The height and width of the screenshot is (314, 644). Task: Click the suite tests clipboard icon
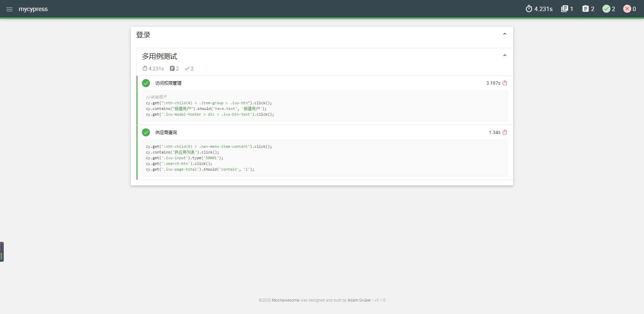[172, 68]
